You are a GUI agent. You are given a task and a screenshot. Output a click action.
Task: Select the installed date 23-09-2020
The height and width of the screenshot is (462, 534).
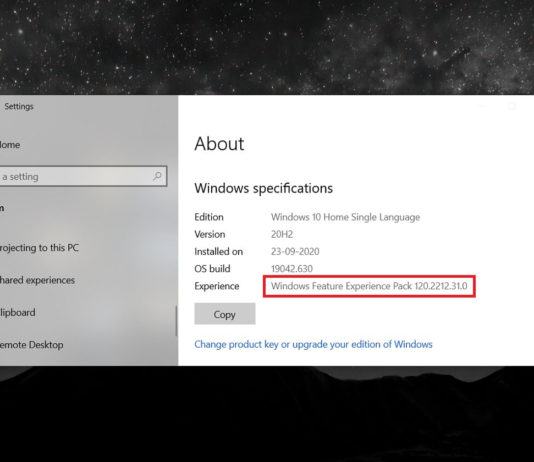point(295,251)
